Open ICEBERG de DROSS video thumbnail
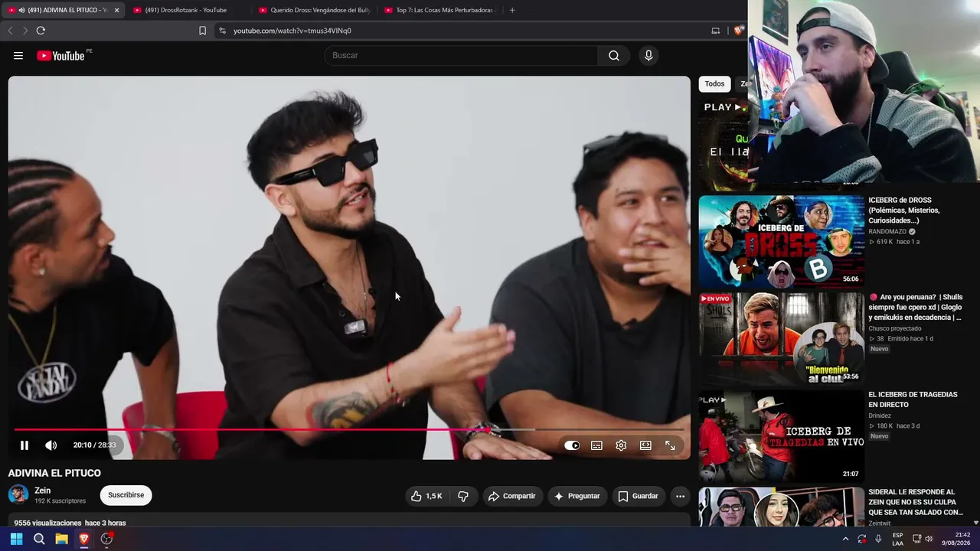 [781, 241]
